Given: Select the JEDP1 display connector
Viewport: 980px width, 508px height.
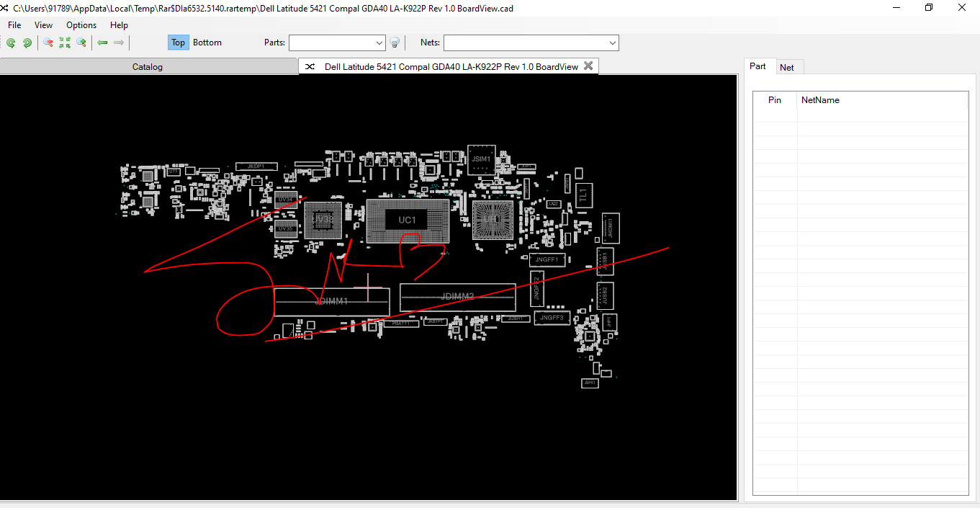Looking at the screenshot, I should click(x=256, y=166).
